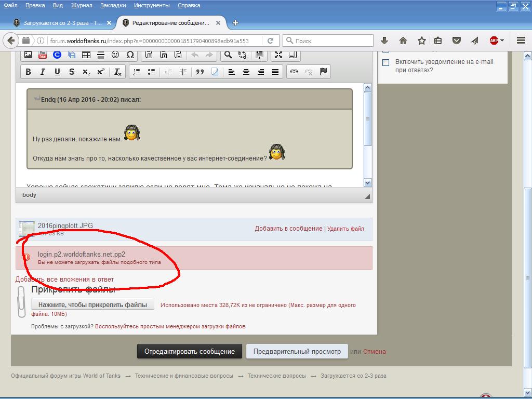Open the Firefox hamburger menu
This screenshot has width=532, height=399.
(x=521, y=41)
